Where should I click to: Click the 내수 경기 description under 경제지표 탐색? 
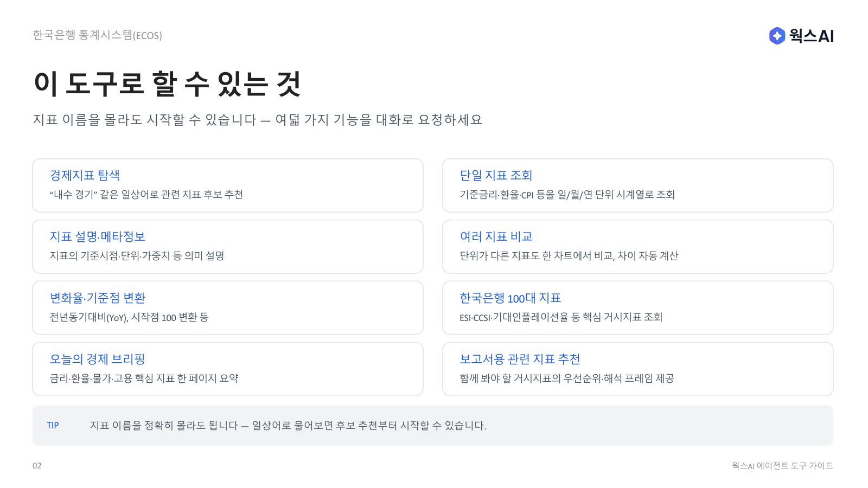(x=146, y=195)
